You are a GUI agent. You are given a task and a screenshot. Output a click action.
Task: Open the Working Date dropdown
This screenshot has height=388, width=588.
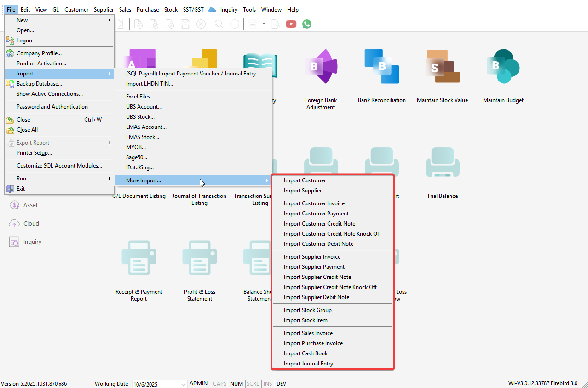(184, 384)
